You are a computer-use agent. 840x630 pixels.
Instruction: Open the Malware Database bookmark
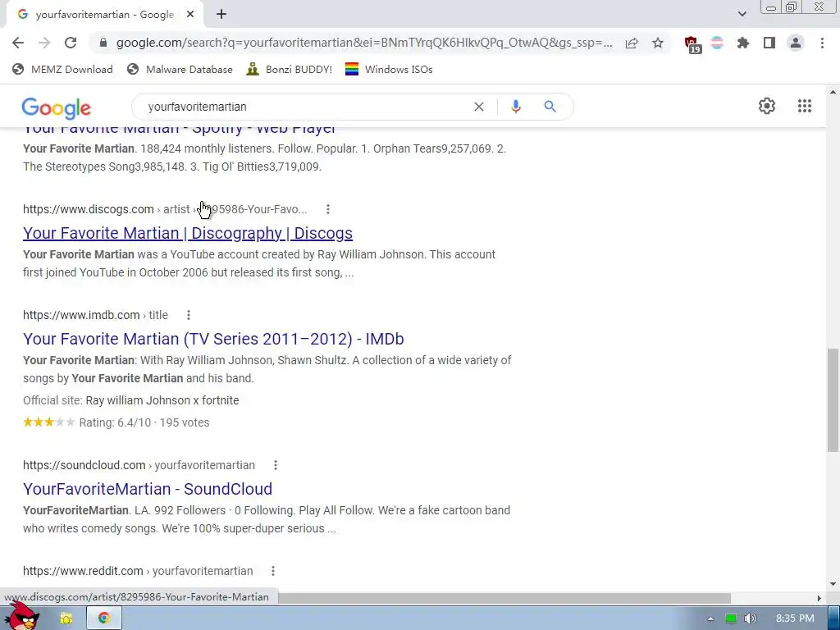coord(180,69)
